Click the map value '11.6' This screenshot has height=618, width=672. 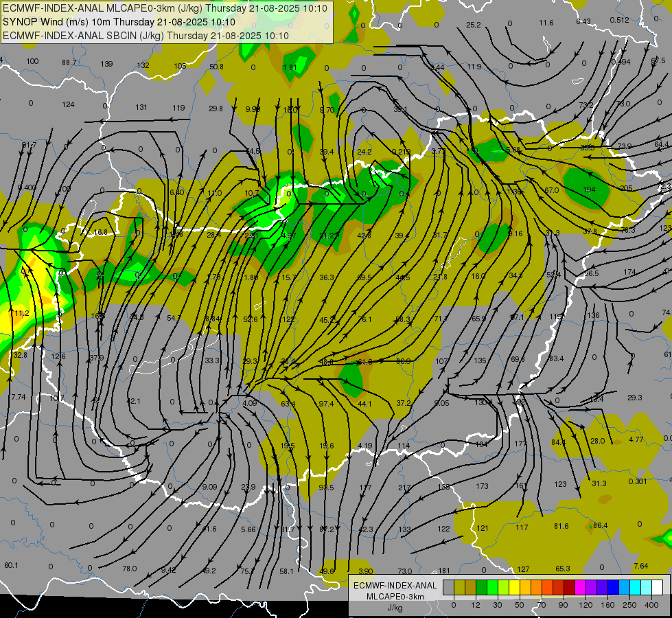coord(546,23)
